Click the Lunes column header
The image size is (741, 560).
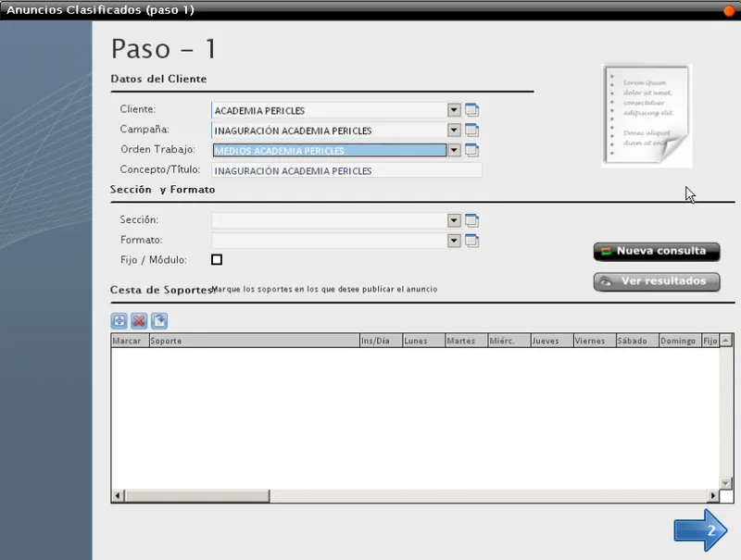click(x=424, y=341)
